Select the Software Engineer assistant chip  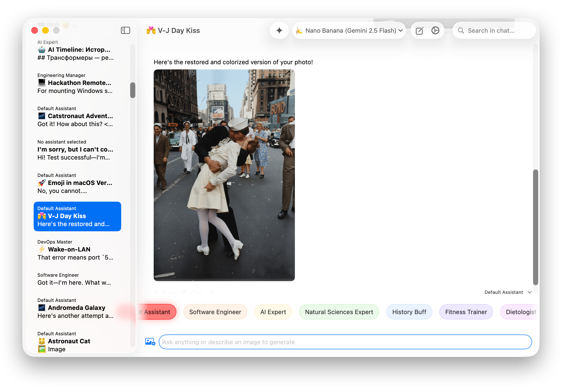[x=215, y=312]
